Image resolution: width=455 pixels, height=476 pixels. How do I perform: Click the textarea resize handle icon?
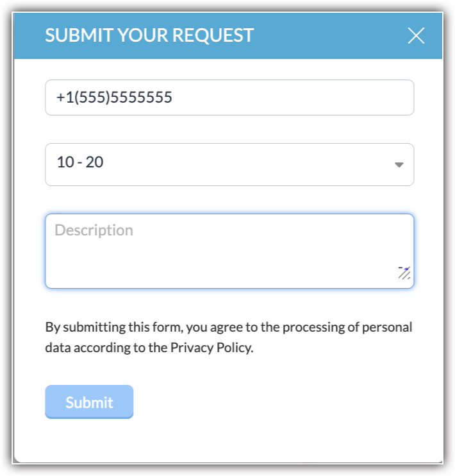click(x=404, y=273)
